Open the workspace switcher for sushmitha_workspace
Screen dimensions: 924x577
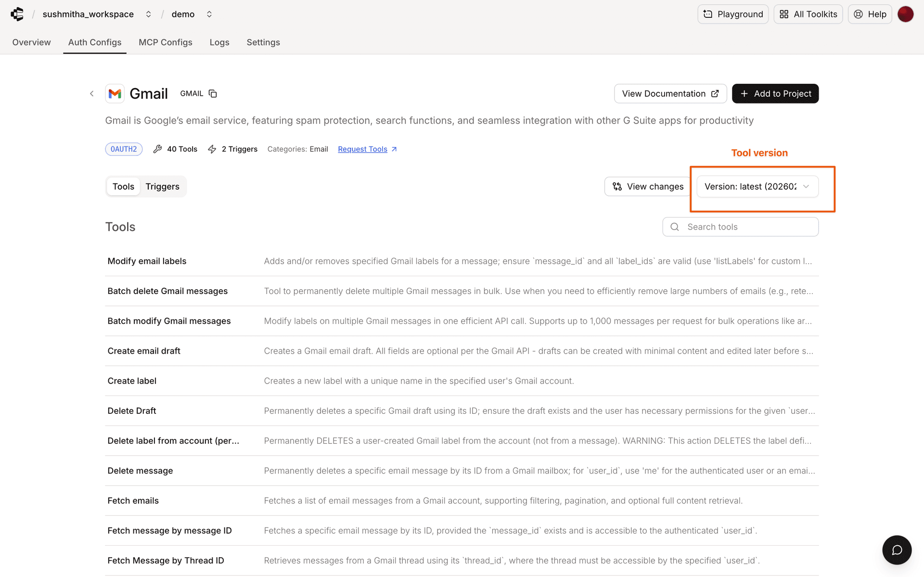[x=148, y=14]
